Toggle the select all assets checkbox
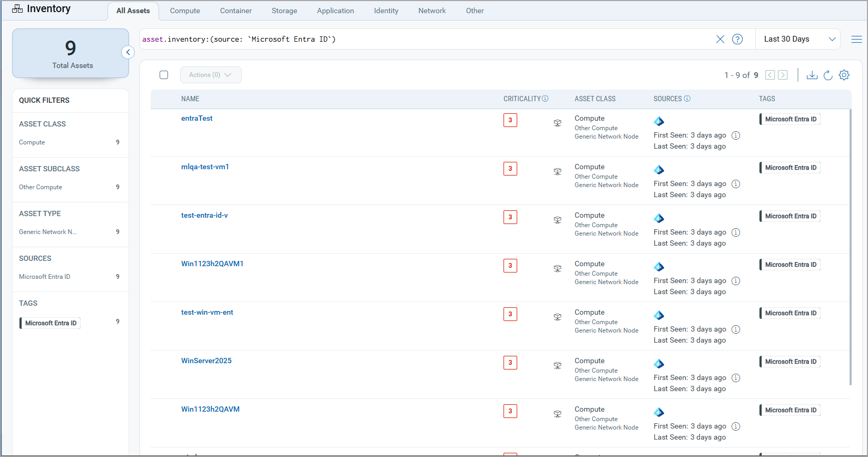Viewport: 868px width, 457px height. click(x=164, y=75)
